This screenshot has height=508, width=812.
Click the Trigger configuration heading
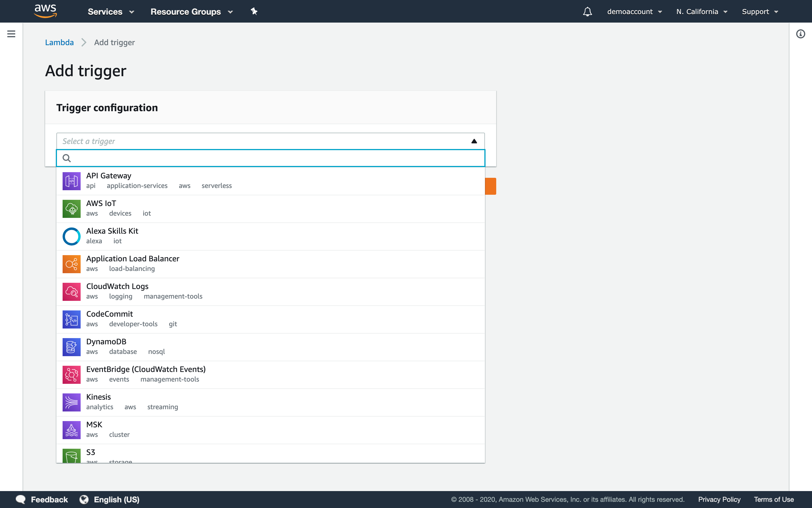click(x=107, y=108)
